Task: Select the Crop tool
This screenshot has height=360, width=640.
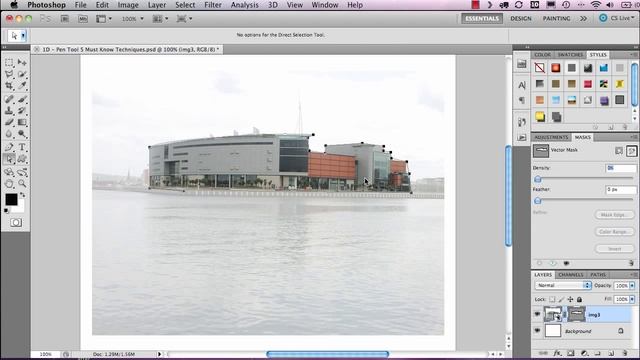Action: [x=9, y=86]
